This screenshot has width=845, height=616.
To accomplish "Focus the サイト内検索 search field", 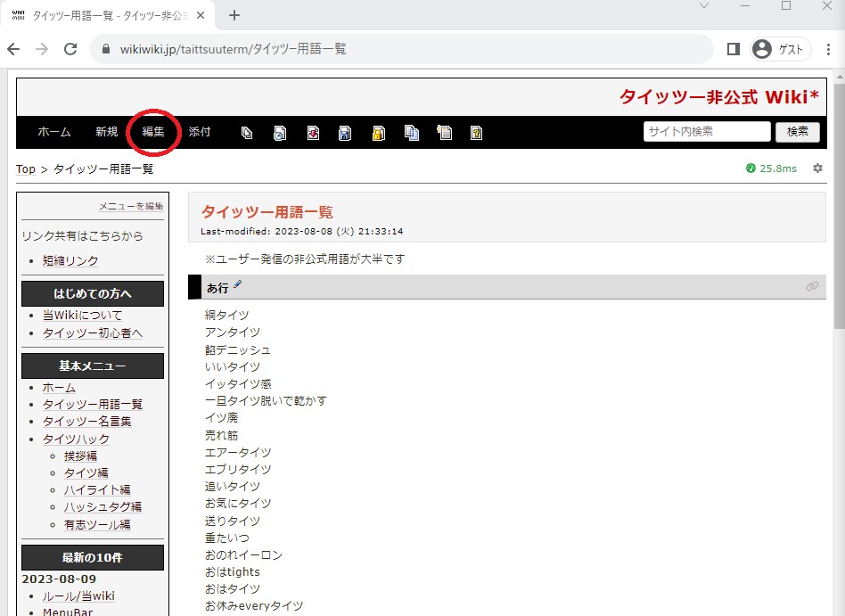I will click(706, 132).
